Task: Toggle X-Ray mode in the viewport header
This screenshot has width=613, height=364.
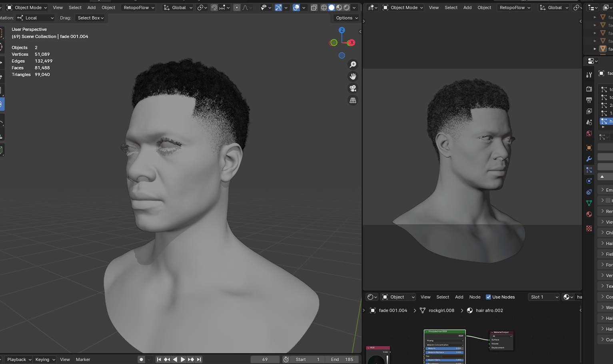Action: tap(314, 7)
